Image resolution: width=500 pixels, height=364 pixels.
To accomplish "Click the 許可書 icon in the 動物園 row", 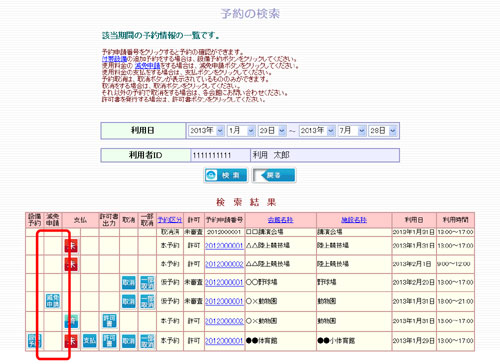I will pos(109,321).
